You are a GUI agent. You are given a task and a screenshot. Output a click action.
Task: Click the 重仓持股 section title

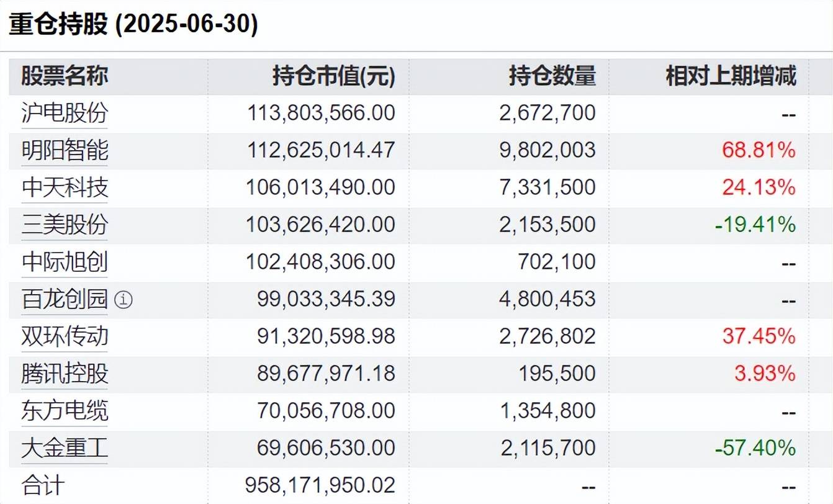point(133,24)
